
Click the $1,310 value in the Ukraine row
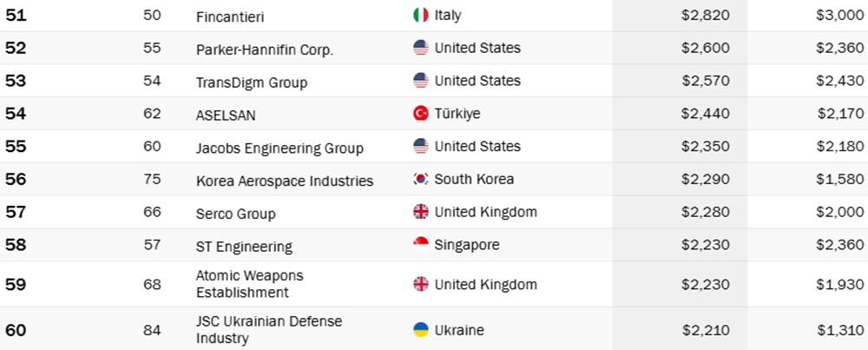pyautogui.click(x=839, y=330)
